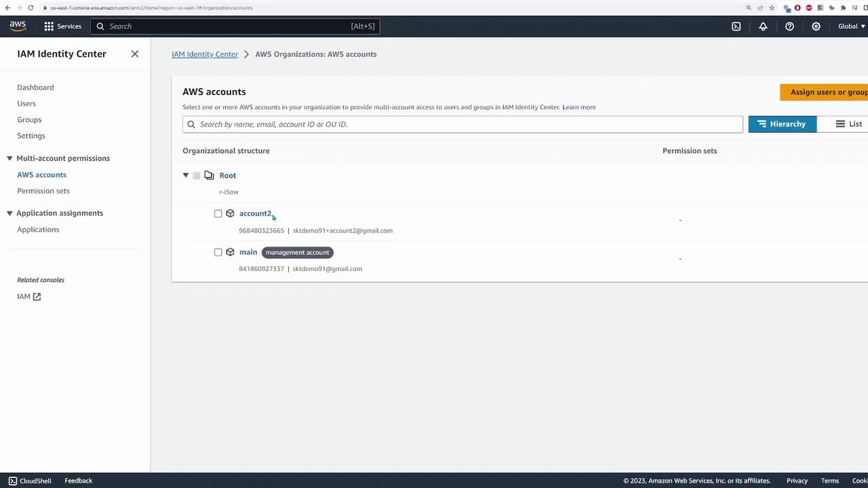Collapse Multi-account permissions section
This screenshot has height=488, width=868.
pos(9,158)
